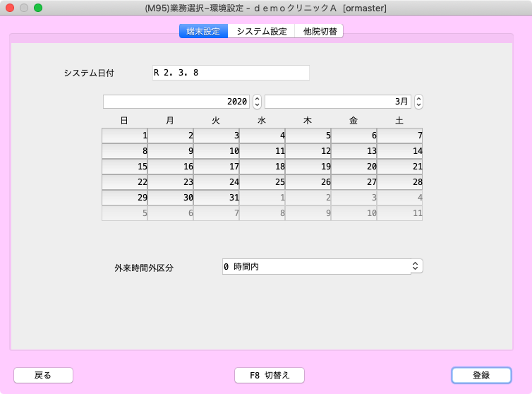The width and height of the screenshot is (532, 394).
Task: Select calendar day 31
Action: click(x=217, y=198)
